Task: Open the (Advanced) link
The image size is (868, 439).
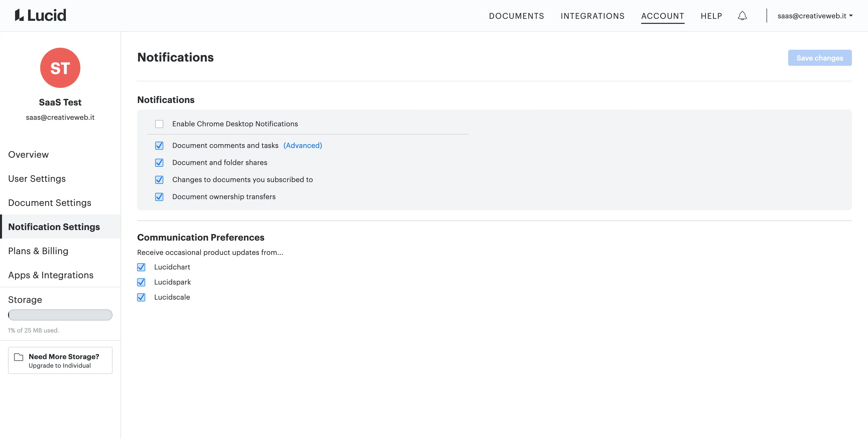Action: pos(303,146)
